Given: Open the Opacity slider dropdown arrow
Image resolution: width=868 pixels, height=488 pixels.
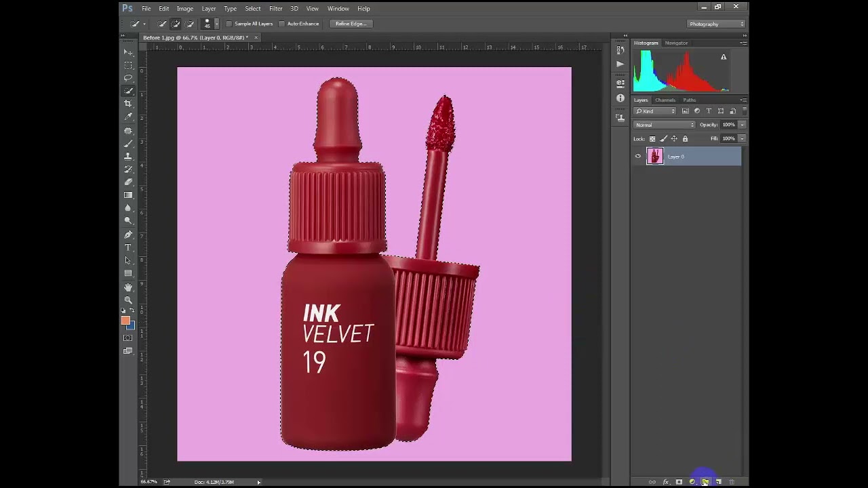Looking at the screenshot, I should pos(742,125).
